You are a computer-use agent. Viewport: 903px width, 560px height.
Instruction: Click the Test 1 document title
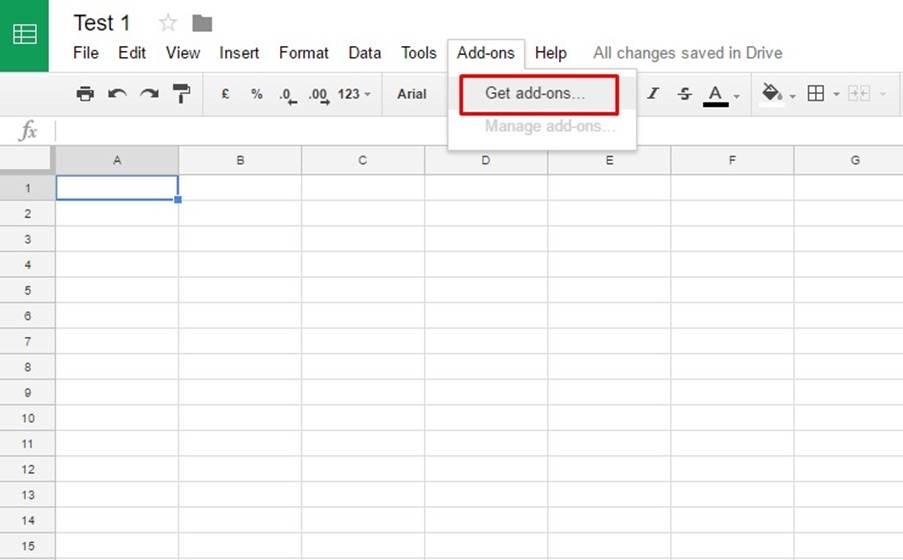pos(102,23)
